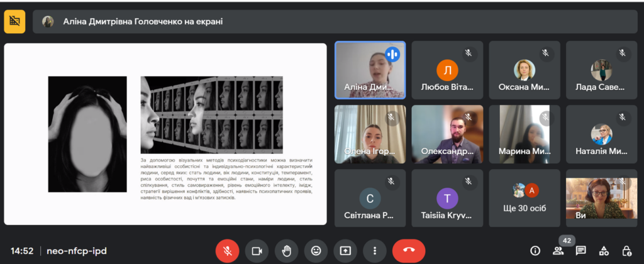The image size is (644, 264).
Task: Open the meeting details info icon
Action: click(x=535, y=251)
